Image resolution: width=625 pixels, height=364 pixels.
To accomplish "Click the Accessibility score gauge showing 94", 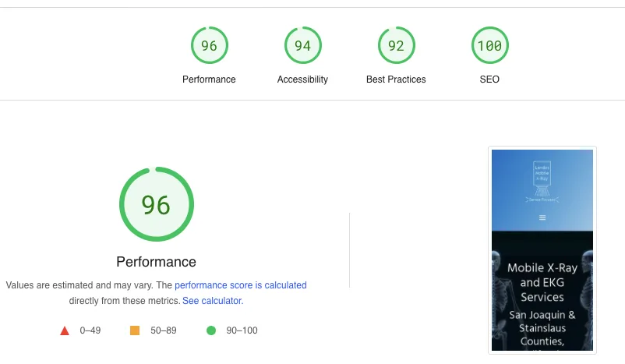I will 303,45.
